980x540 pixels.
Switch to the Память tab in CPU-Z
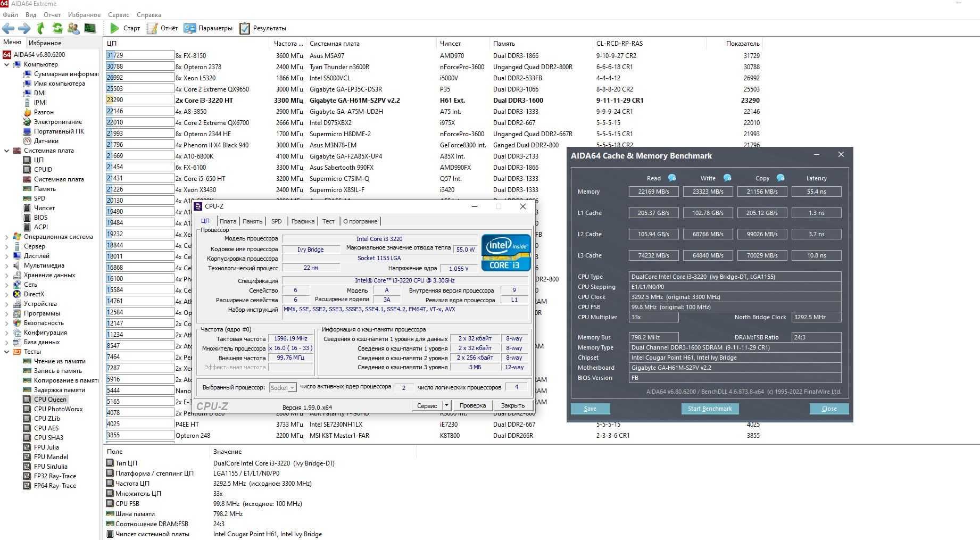pyautogui.click(x=252, y=221)
